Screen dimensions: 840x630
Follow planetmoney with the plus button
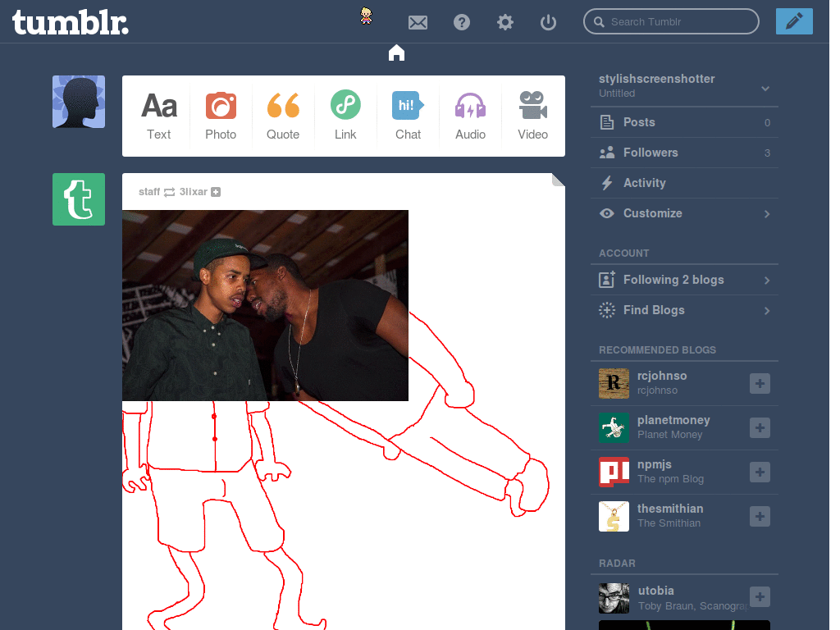pyautogui.click(x=760, y=428)
